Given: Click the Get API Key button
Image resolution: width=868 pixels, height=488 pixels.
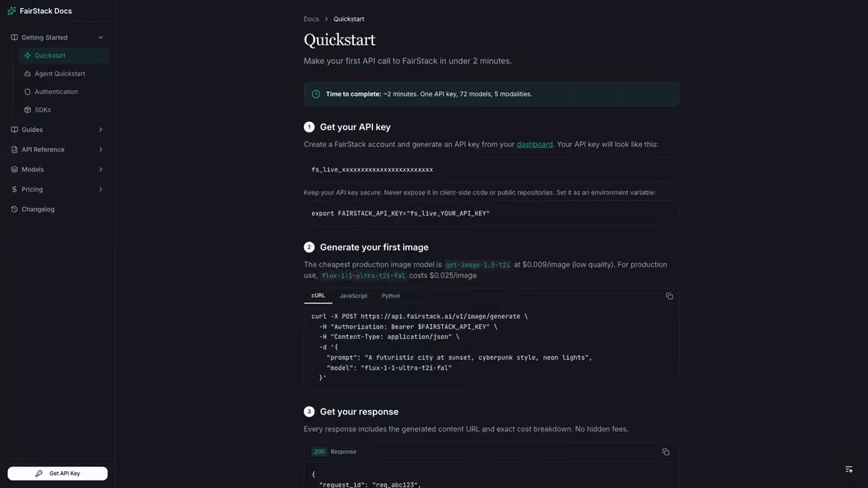Looking at the screenshot, I should pyautogui.click(x=57, y=473).
